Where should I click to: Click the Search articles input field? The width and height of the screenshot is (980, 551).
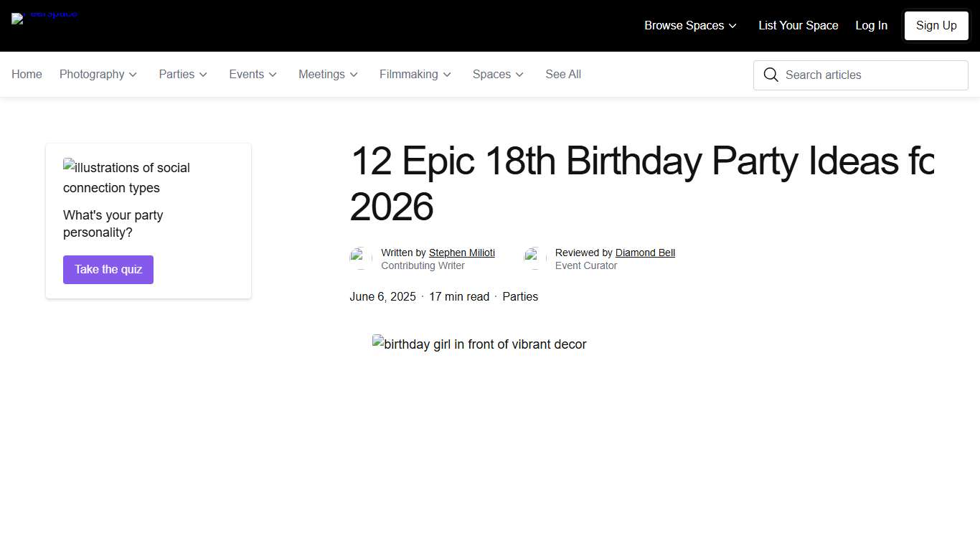point(861,75)
